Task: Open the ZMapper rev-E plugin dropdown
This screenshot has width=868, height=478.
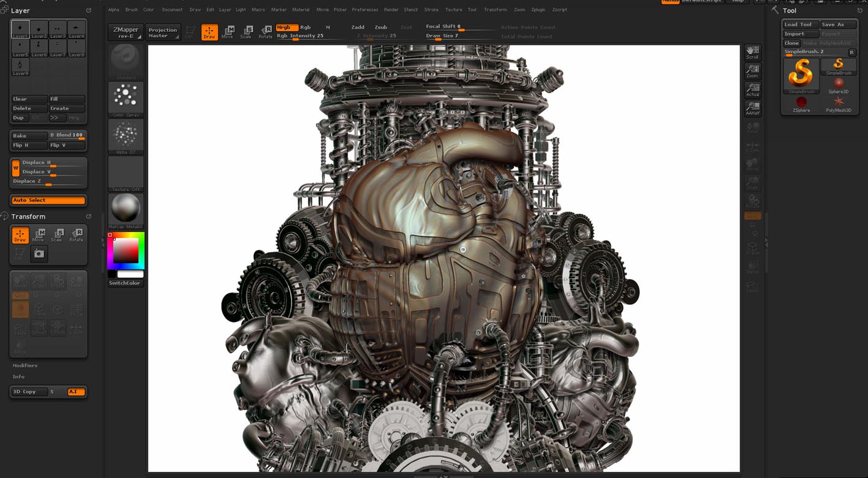Action: [x=126, y=32]
